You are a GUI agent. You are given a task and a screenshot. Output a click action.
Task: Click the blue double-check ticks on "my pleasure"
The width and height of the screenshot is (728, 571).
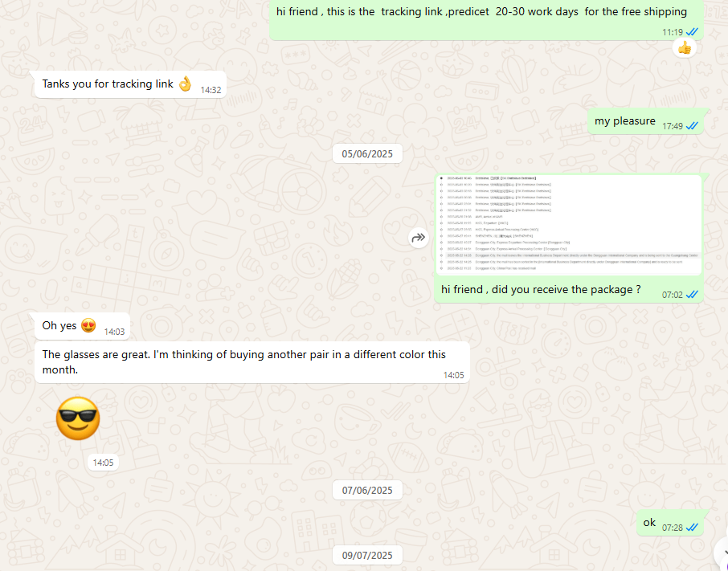point(692,126)
